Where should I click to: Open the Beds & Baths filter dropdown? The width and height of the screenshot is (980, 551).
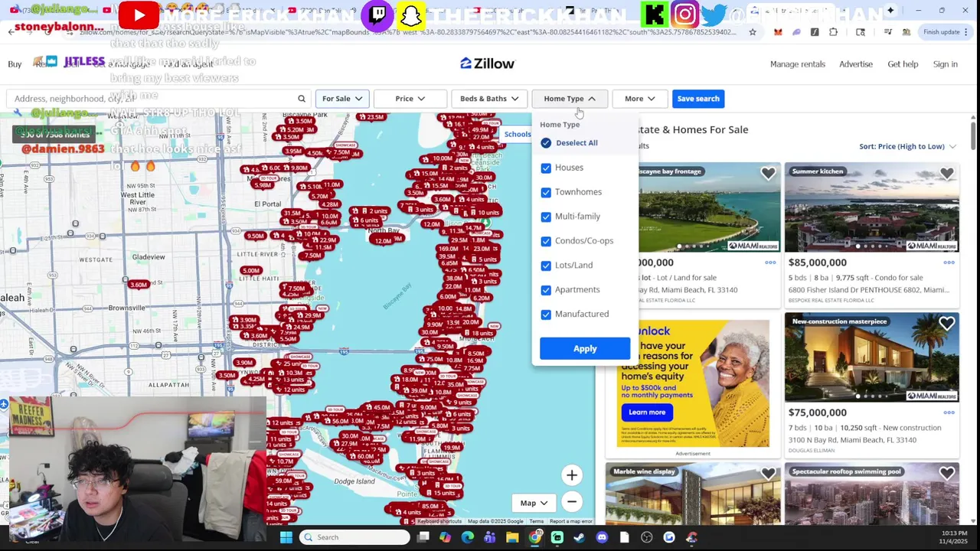[488, 99]
